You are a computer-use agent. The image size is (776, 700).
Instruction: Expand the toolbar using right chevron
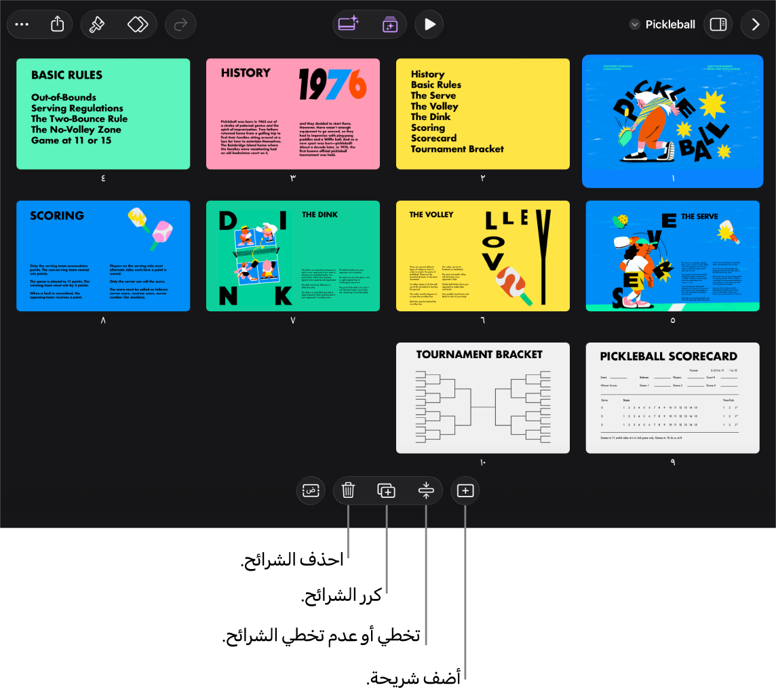pyautogui.click(x=755, y=24)
